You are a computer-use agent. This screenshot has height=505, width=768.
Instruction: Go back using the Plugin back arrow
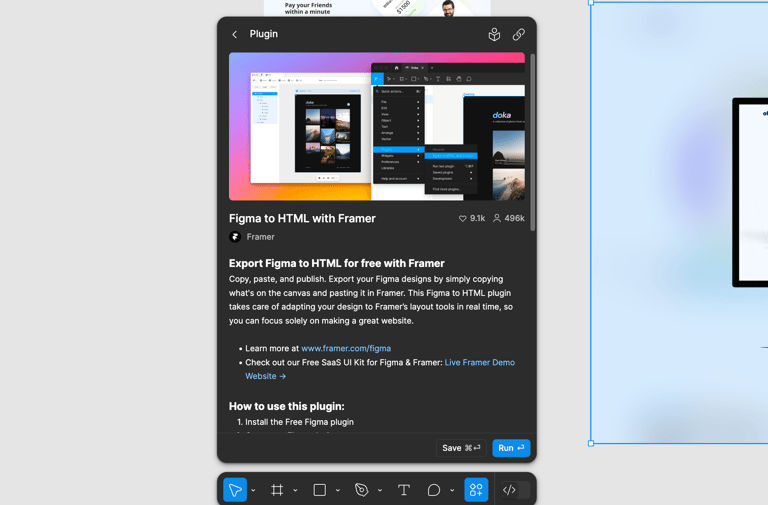coord(235,34)
